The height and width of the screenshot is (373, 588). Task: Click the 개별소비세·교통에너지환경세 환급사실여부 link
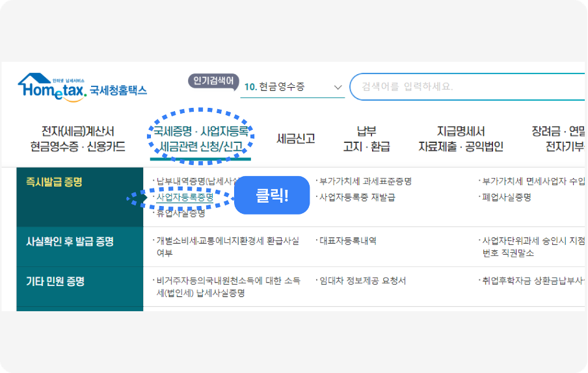(x=228, y=247)
